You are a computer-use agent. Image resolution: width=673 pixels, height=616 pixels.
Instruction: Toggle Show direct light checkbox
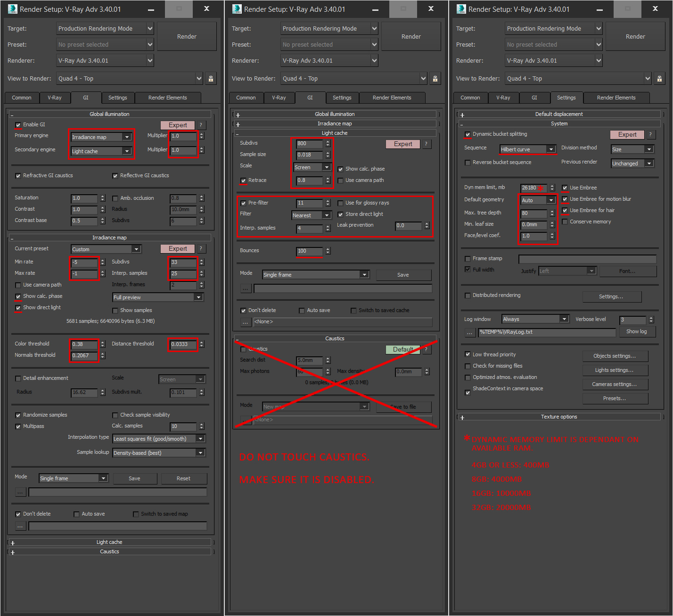(x=18, y=308)
